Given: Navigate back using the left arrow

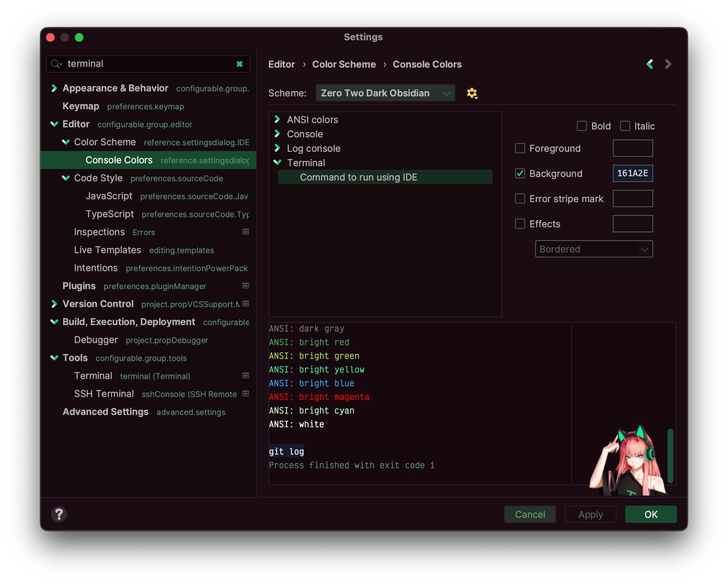Looking at the screenshot, I should point(650,64).
